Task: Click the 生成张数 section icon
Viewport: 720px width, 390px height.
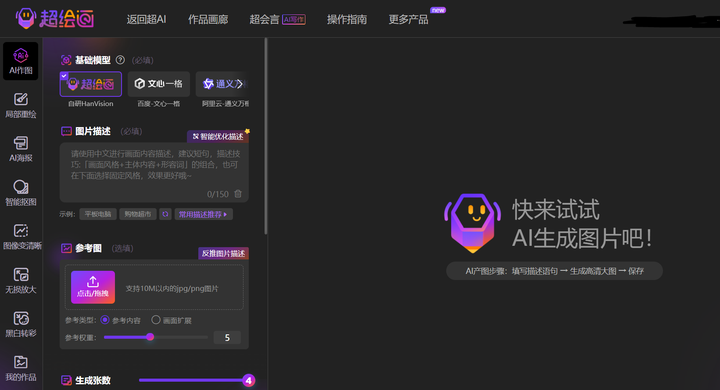Action: (x=66, y=380)
